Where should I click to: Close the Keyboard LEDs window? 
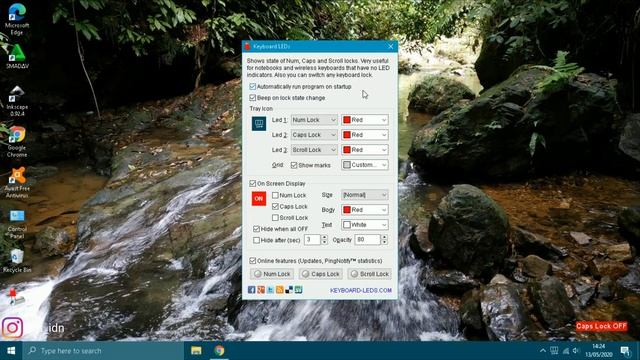point(390,47)
